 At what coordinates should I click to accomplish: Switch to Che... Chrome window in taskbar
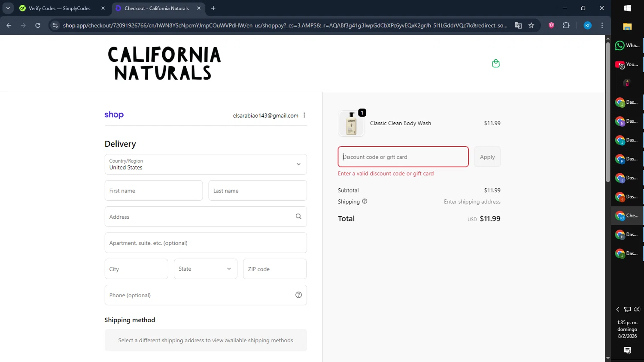pyautogui.click(x=627, y=215)
